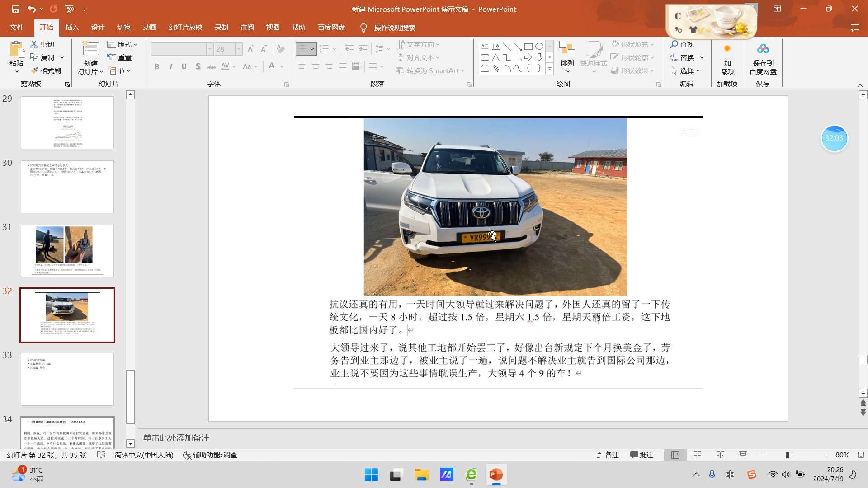Select slide 31 thumbnail
868x488 pixels.
pos(67,251)
